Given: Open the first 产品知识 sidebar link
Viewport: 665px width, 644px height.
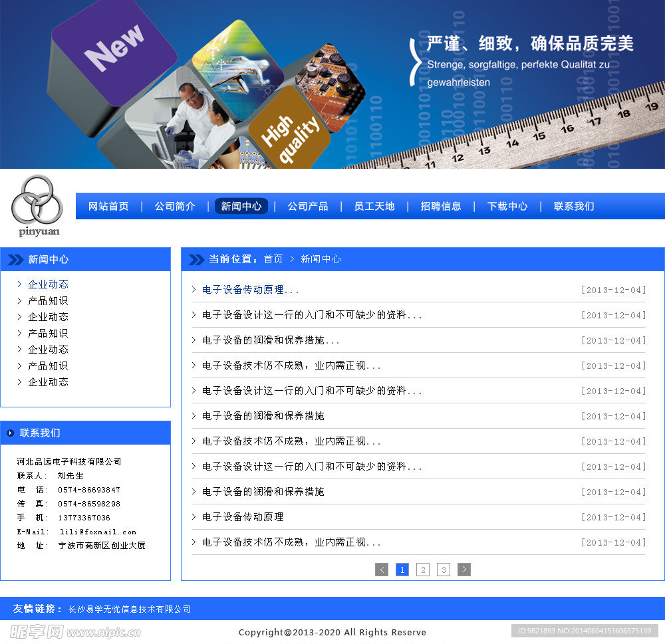Looking at the screenshot, I should (48, 300).
